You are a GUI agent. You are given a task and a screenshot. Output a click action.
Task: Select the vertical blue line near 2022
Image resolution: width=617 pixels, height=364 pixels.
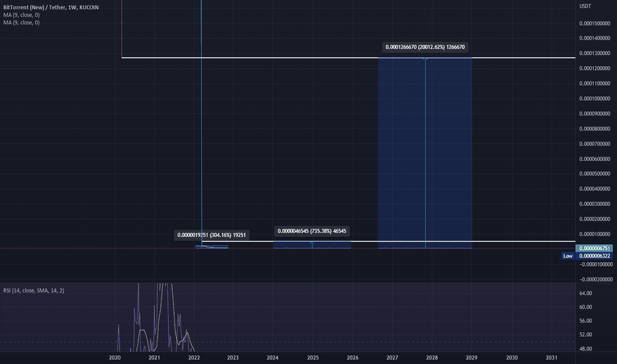pyautogui.click(x=201, y=122)
